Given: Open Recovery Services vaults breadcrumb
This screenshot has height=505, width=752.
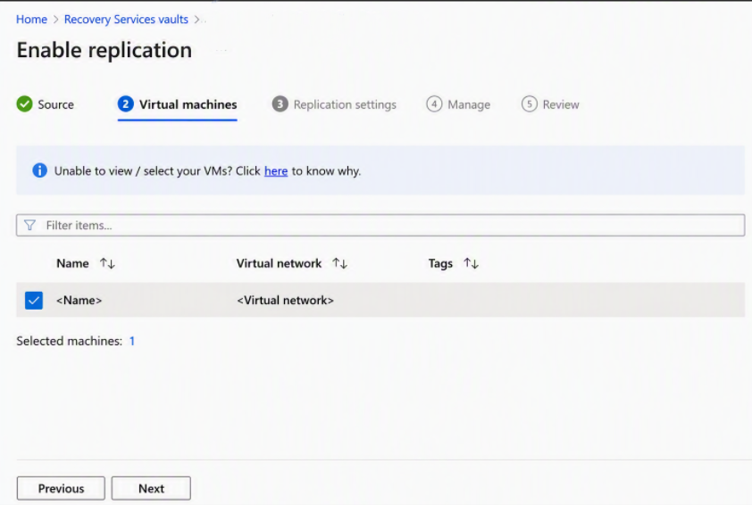Looking at the screenshot, I should coord(126,19).
